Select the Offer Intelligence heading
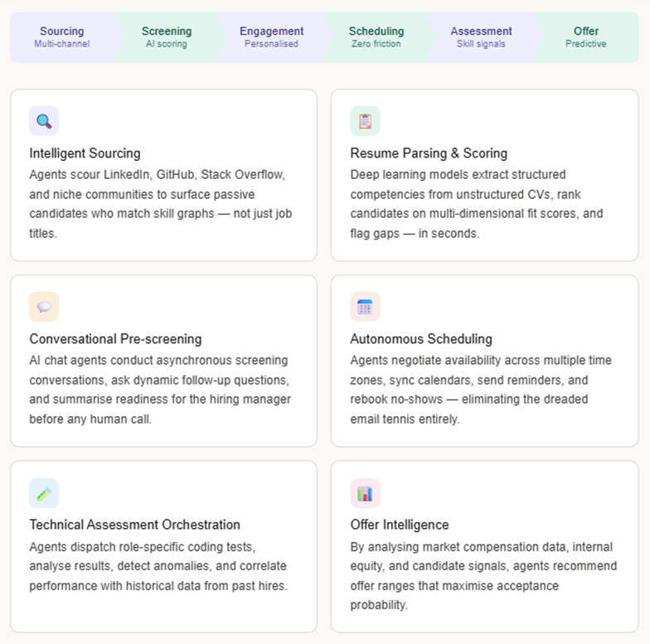The width and height of the screenshot is (650, 644). 400,525
